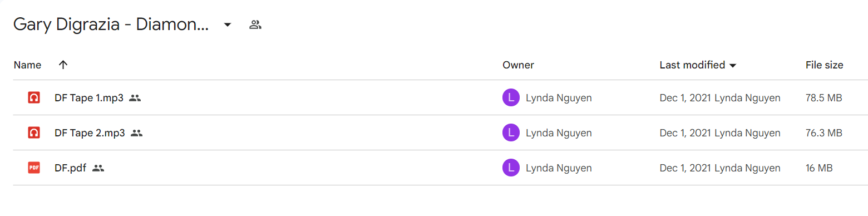Select the DF Tape 1.mp3 file name
The image size is (868, 216).
pos(89,98)
